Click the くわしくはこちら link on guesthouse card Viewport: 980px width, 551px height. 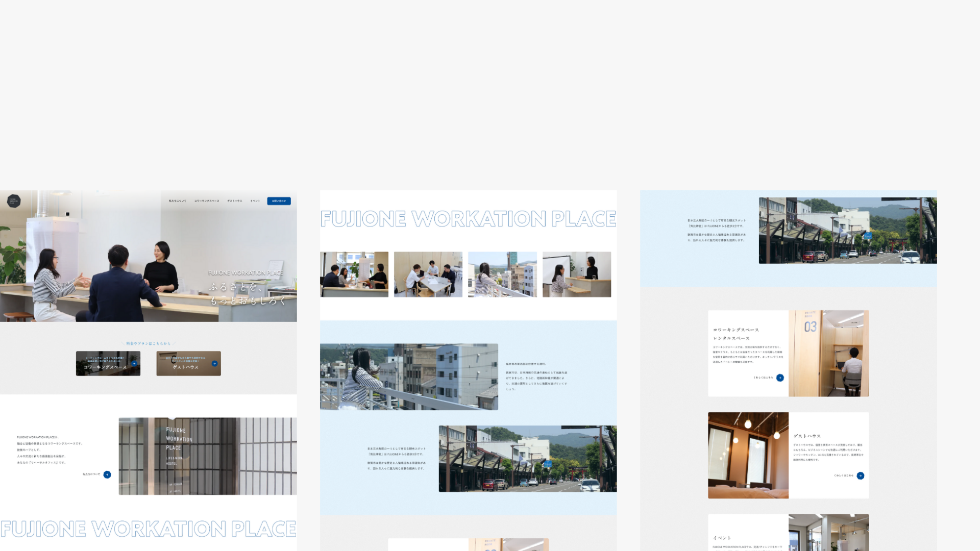point(844,475)
